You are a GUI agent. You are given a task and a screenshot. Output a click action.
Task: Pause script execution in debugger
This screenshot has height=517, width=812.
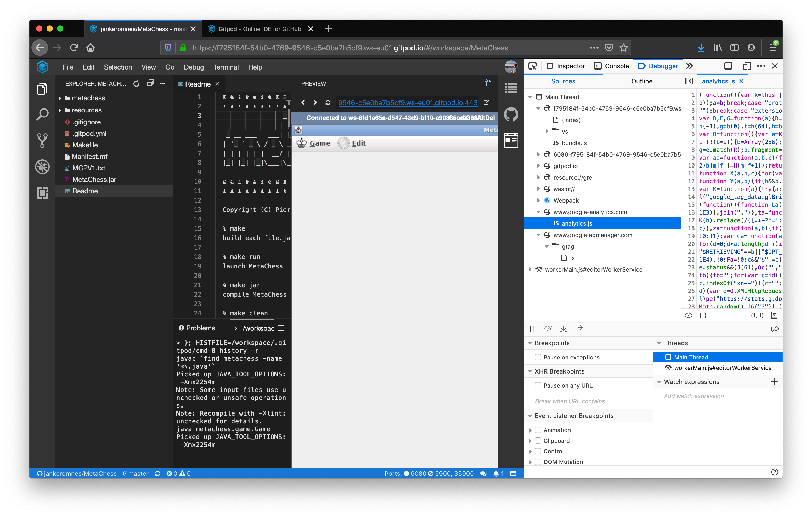click(x=532, y=329)
